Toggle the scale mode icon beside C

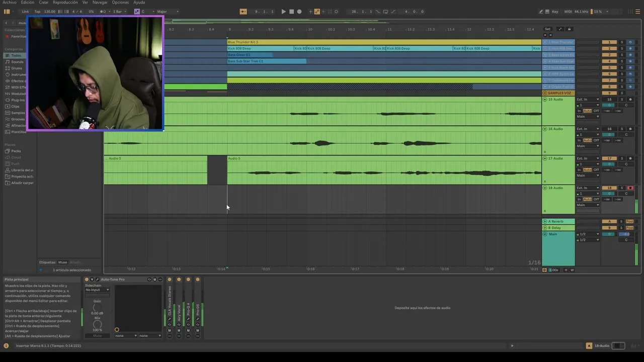(x=137, y=12)
